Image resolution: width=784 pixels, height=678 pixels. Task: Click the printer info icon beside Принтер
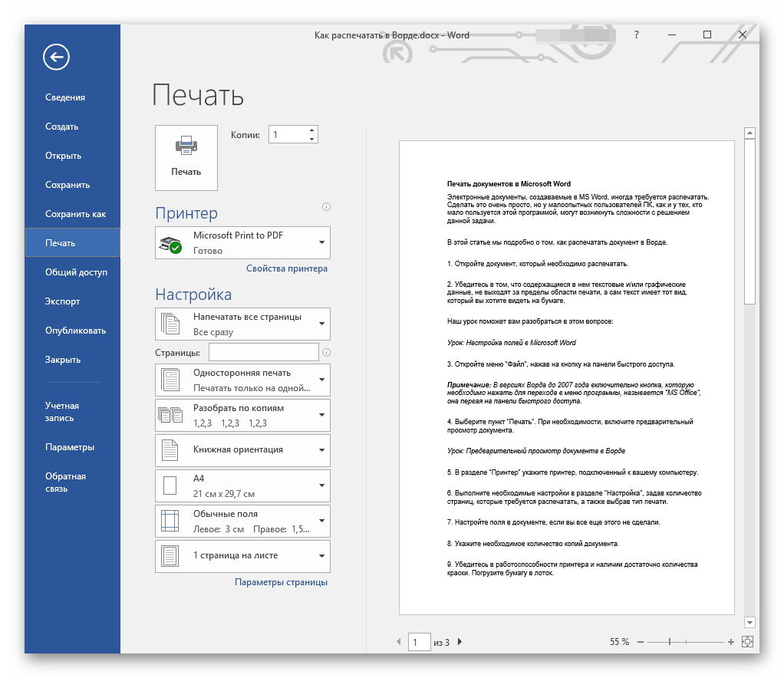(x=327, y=207)
